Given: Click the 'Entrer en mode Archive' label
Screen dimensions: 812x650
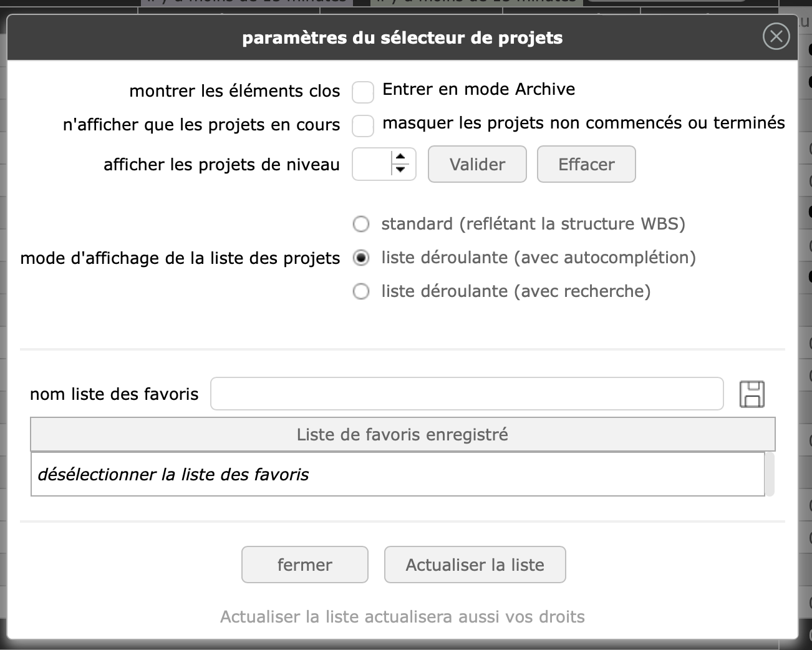Looking at the screenshot, I should click(478, 89).
